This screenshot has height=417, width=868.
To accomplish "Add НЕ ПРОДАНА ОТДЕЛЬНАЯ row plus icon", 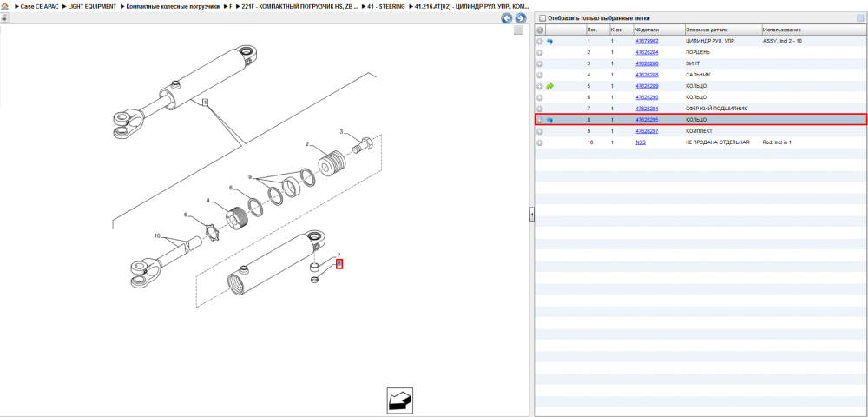I will tap(540, 142).
